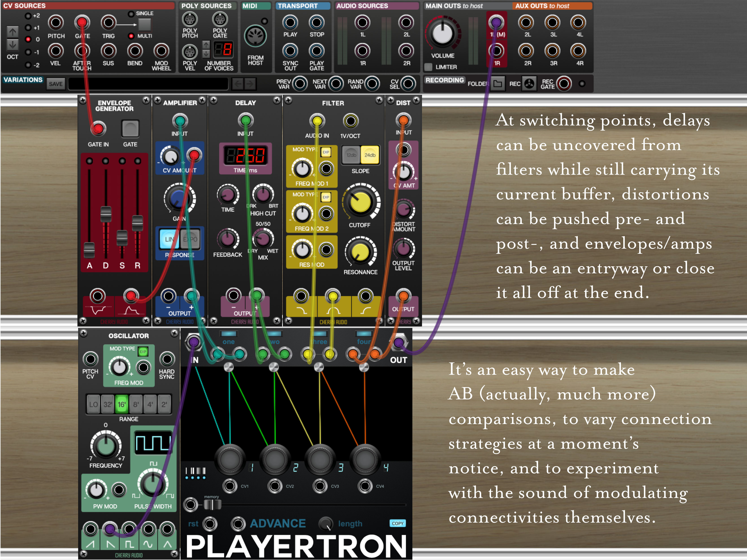The height and width of the screenshot is (560, 747).
Task: Click the envelope inverted output jack
Action: click(97, 296)
